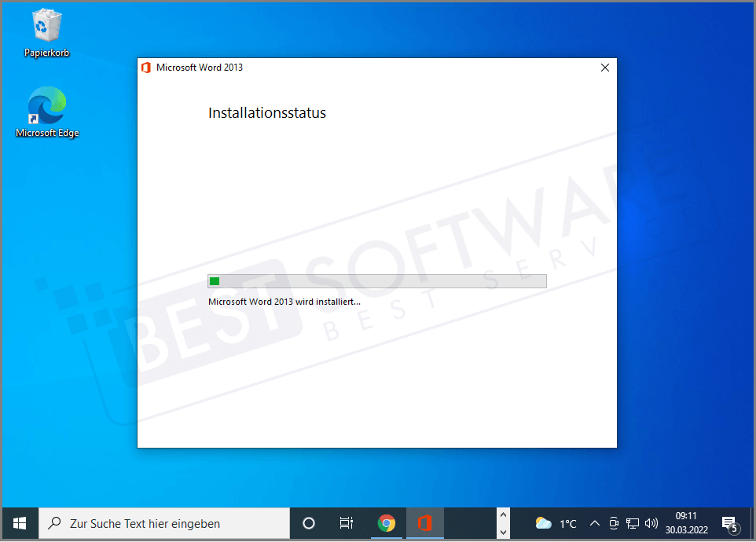Open the Windows Start menu

[x=19, y=522]
